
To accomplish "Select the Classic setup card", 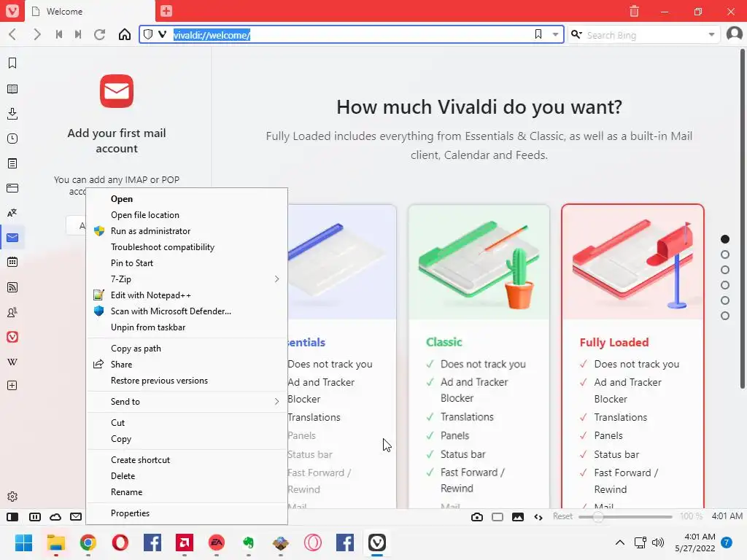I will pos(479,356).
